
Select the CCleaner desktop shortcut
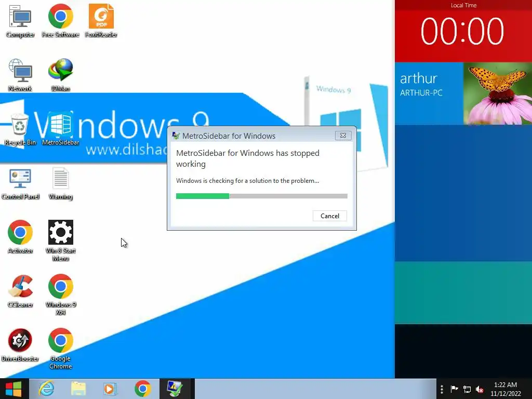pyautogui.click(x=20, y=291)
